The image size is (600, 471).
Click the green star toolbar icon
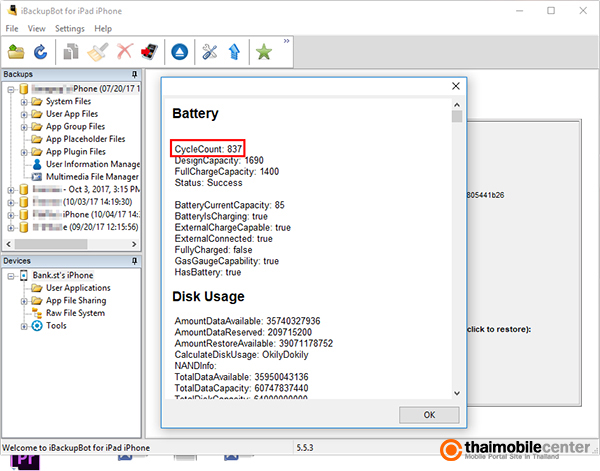pyautogui.click(x=264, y=52)
